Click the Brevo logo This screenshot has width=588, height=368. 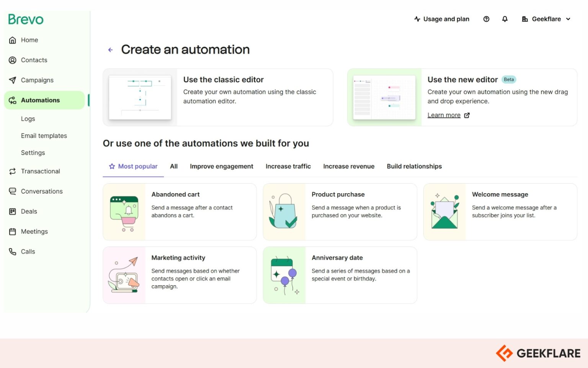coord(26,19)
